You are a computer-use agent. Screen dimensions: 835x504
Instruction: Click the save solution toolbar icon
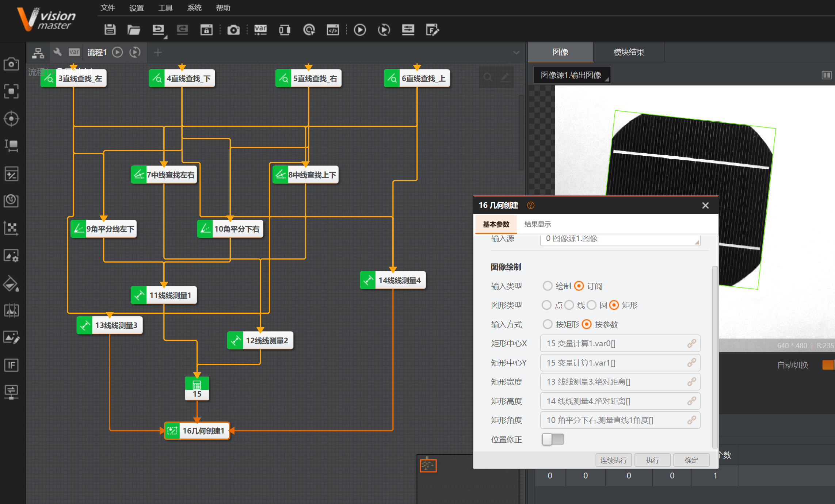point(110,30)
